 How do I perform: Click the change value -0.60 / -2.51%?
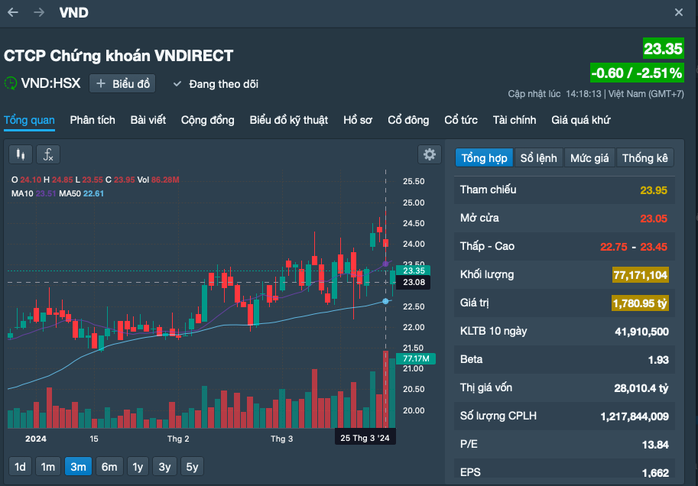[x=637, y=73]
